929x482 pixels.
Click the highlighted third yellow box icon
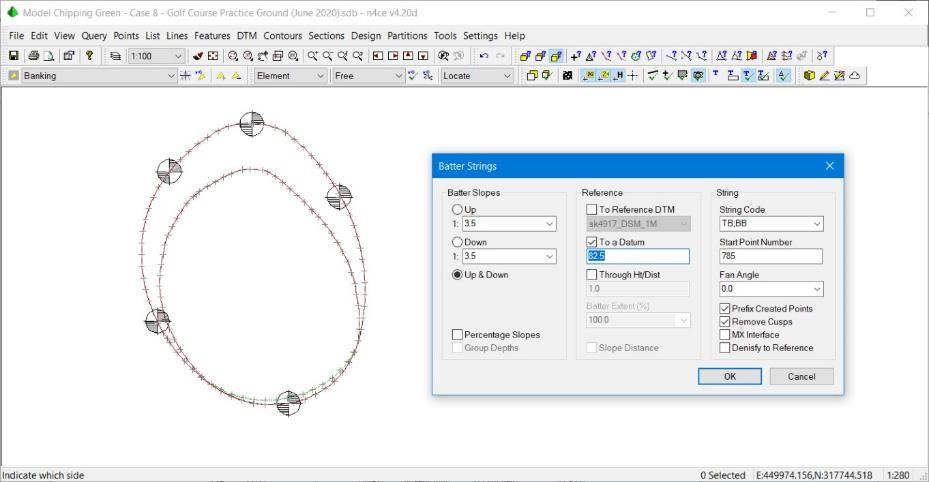[x=556, y=56]
